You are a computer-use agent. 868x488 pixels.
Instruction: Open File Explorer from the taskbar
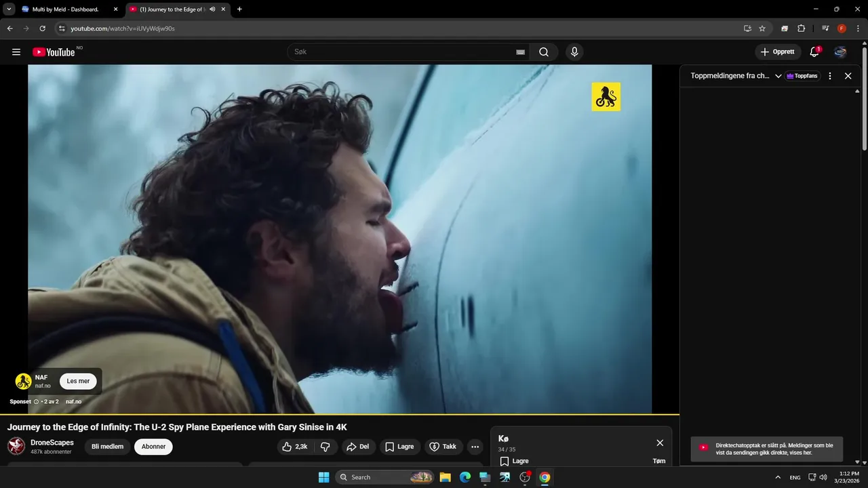445,477
